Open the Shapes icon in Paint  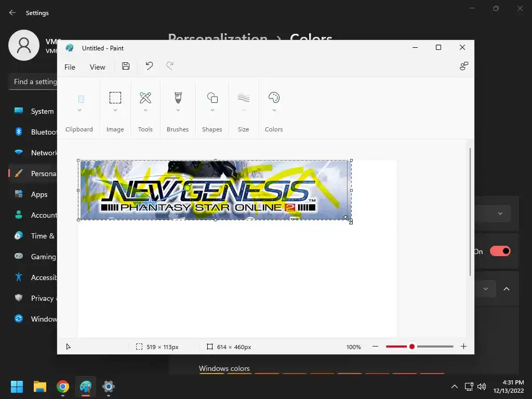coord(212,98)
